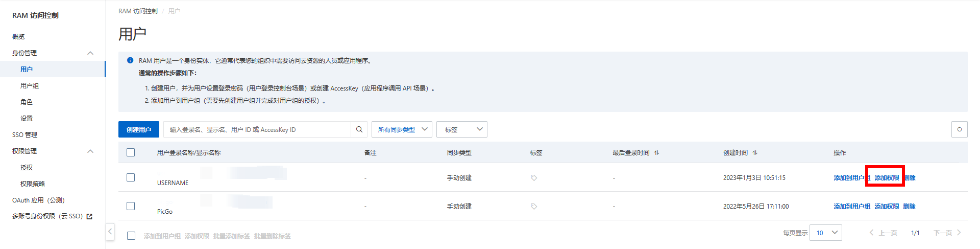Collapse the sidebar with arrow handle
Image resolution: width=980 pixels, height=249 pixels.
tap(110, 232)
